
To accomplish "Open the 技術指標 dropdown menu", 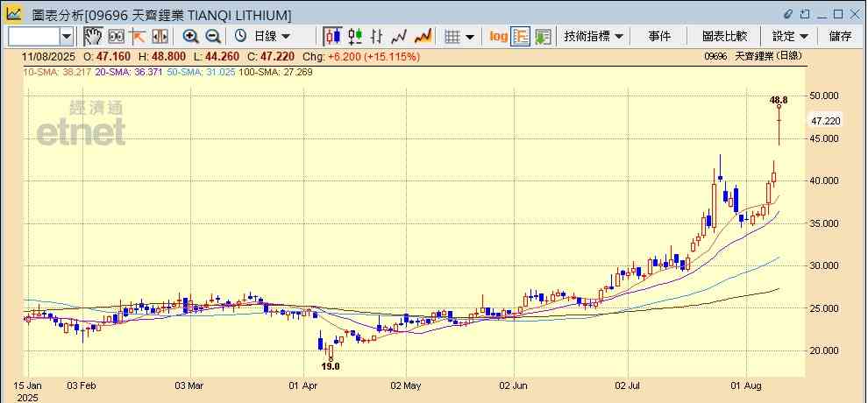I will click(594, 37).
